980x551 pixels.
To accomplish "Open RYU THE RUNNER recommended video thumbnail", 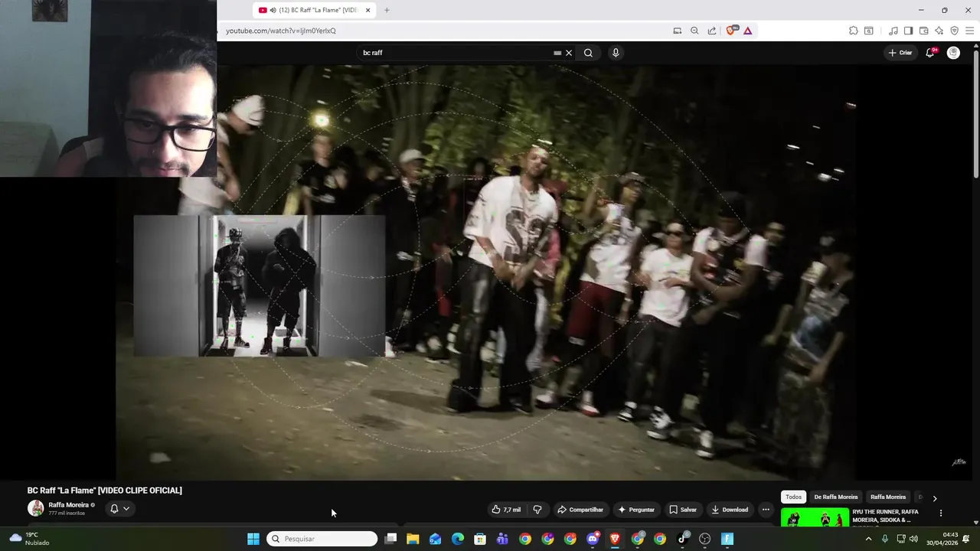I will pos(815,517).
